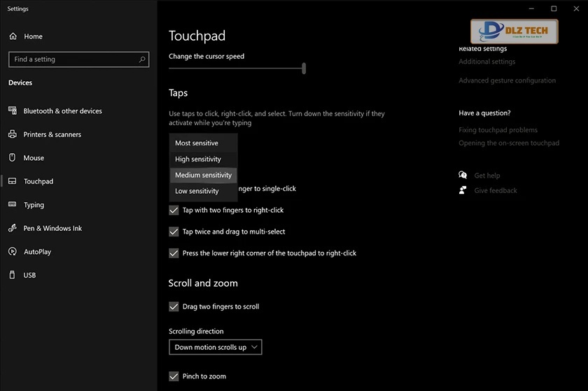Click the Typing keyboard icon

[13, 204]
